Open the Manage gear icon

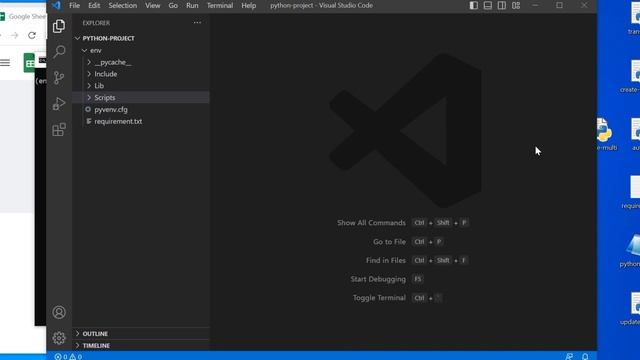[x=59, y=338]
